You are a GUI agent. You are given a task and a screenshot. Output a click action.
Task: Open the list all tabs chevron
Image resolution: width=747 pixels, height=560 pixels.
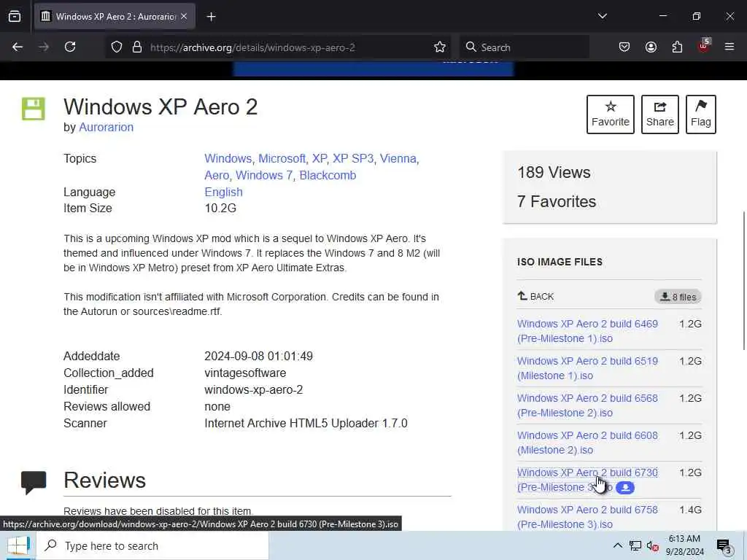[x=602, y=16]
